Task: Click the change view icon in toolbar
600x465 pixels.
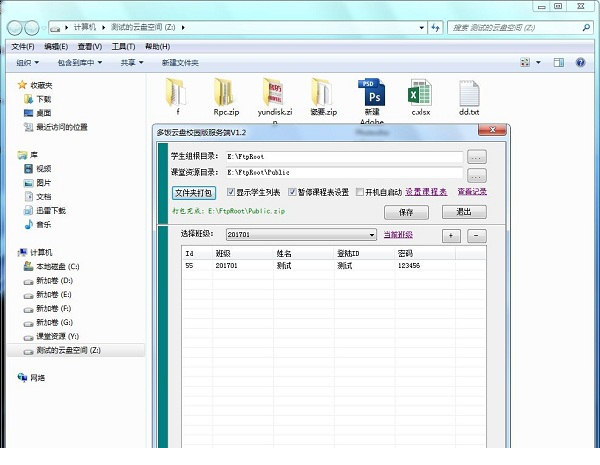Action: coord(525,62)
